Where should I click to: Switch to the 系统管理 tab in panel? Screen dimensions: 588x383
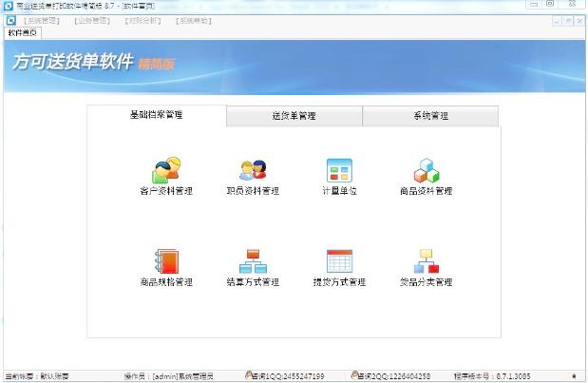tap(429, 116)
